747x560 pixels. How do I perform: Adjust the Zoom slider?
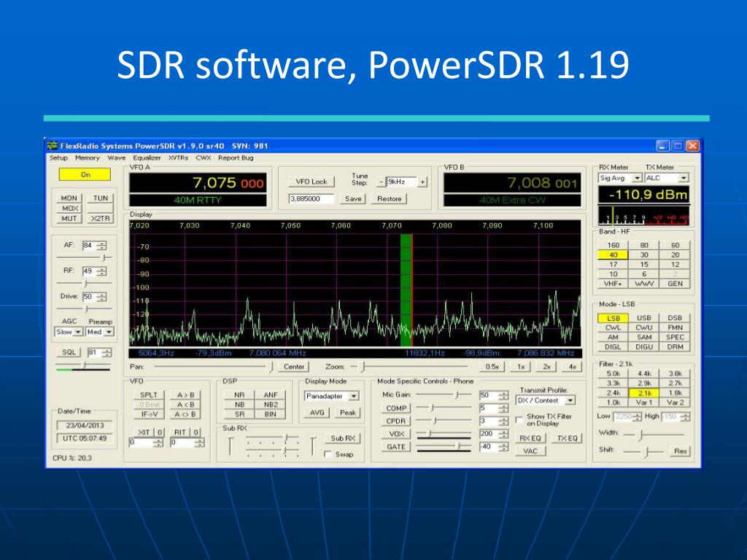(x=410, y=367)
